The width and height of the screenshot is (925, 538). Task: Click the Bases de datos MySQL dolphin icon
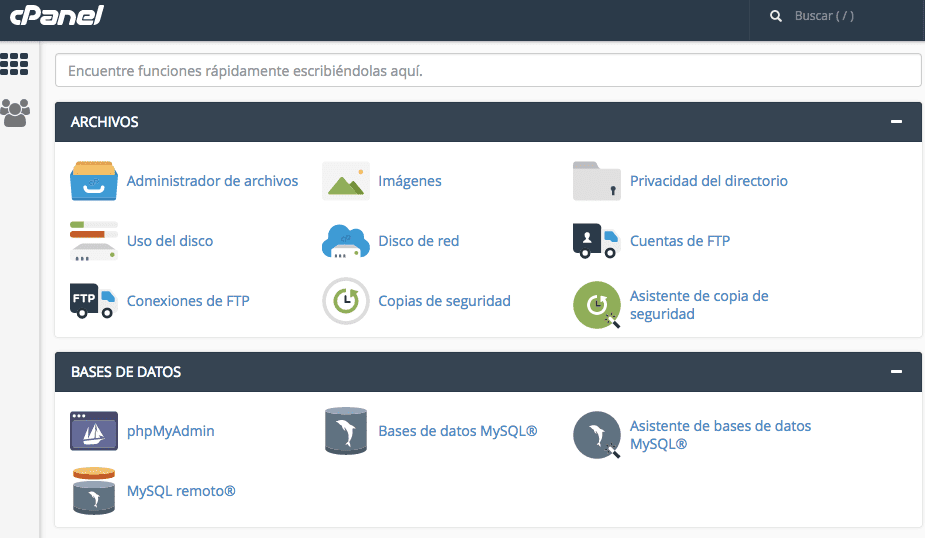coord(346,431)
